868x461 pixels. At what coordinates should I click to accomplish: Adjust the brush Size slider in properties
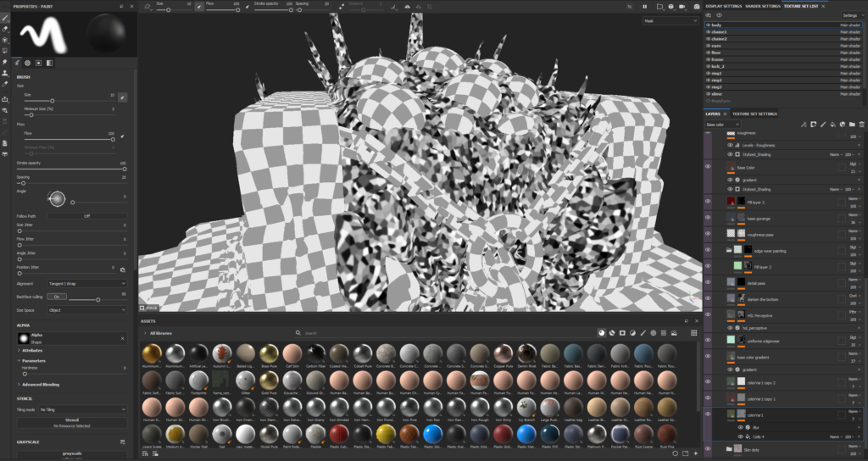(70, 101)
